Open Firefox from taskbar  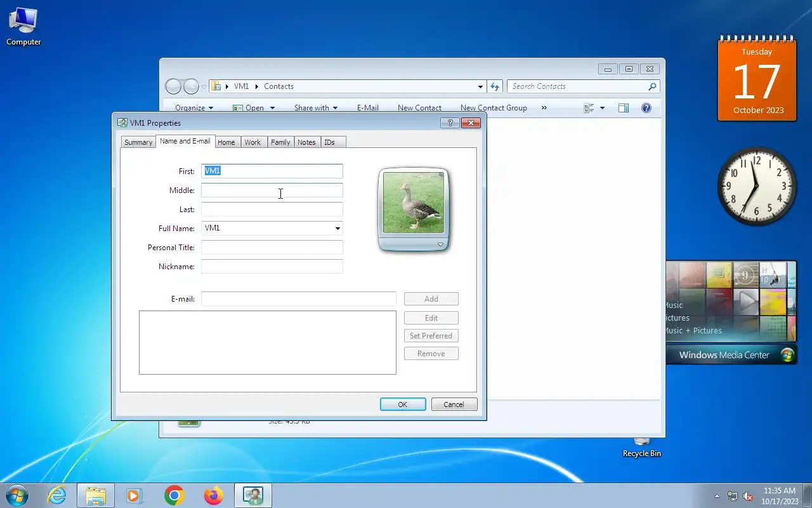pyautogui.click(x=214, y=495)
